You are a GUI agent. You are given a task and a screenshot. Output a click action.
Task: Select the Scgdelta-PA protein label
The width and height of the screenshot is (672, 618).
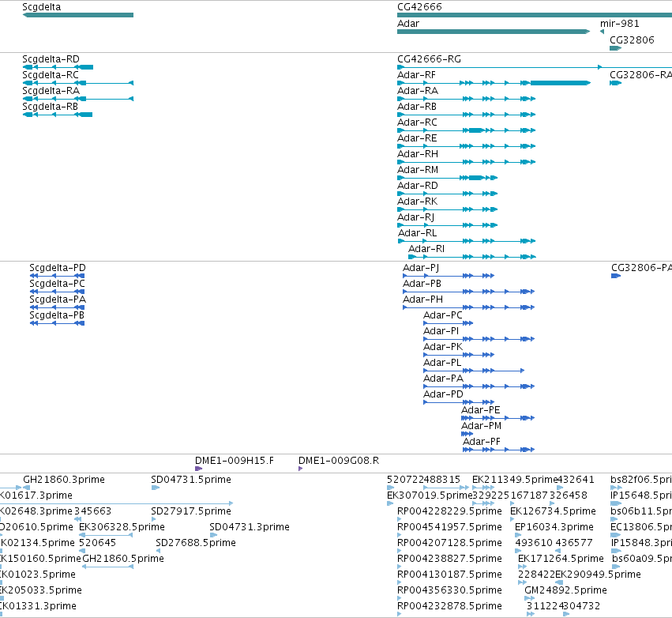(x=58, y=300)
